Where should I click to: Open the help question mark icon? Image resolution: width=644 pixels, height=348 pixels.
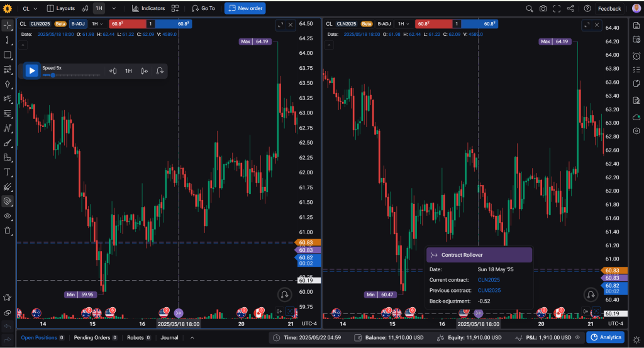587,8
